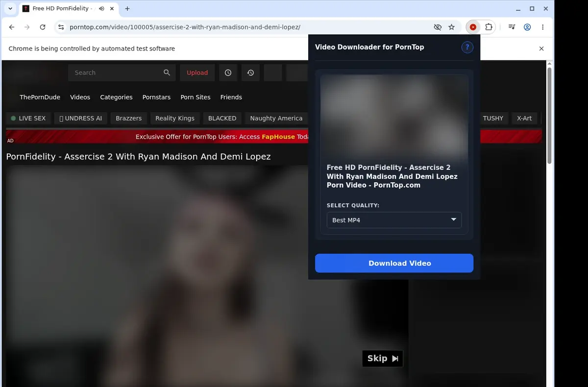588x387 pixels.
Task: Select the BLACKED tag chip
Action: (222, 118)
